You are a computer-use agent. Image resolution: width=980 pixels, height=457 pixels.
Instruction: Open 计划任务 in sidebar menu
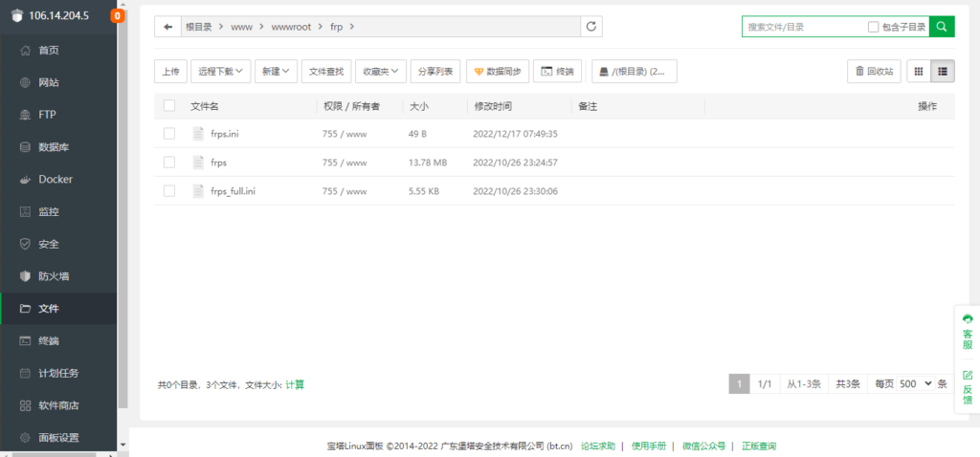pos(59,373)
